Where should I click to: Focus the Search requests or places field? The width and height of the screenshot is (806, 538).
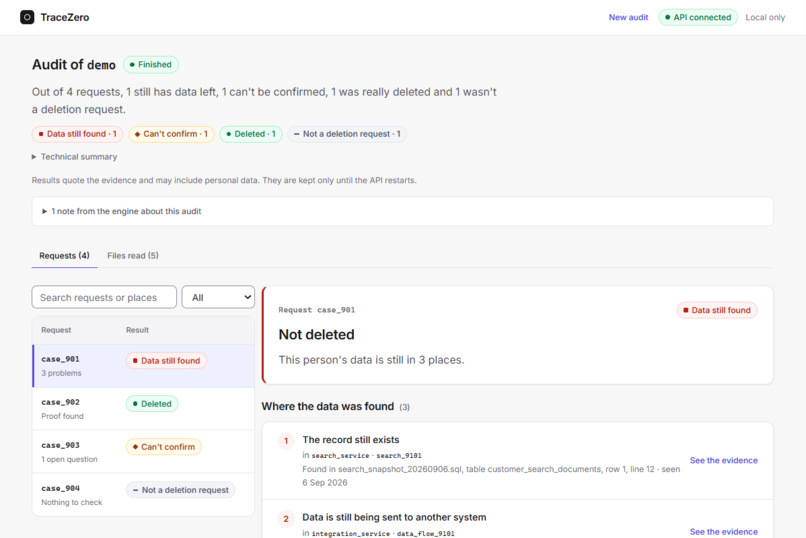click(x=104, y=298)
